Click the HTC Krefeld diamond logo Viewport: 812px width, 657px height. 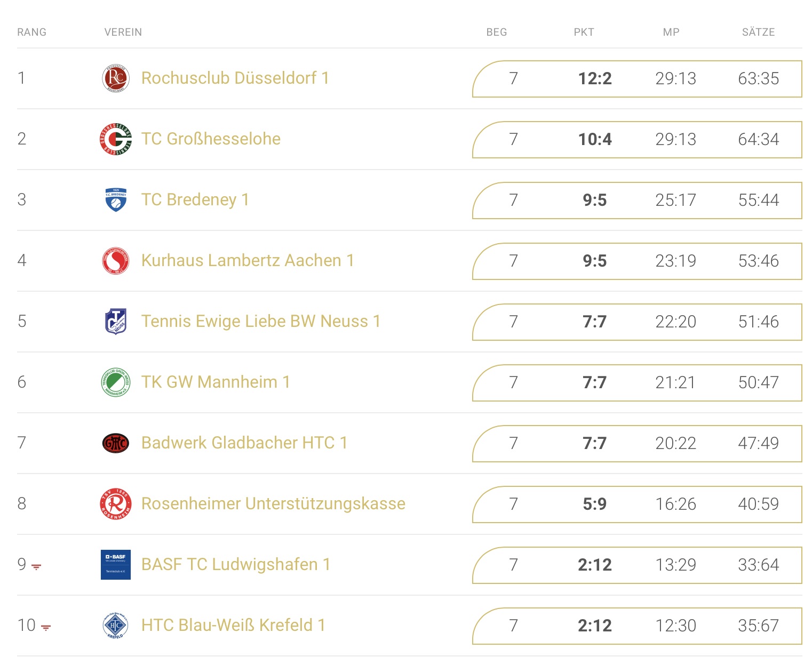(116, 626)
